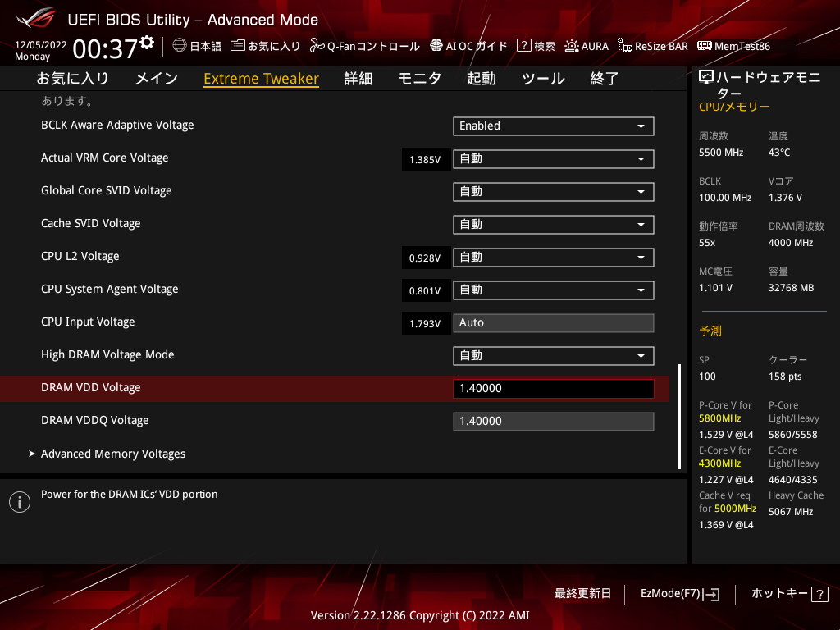Switch to メイン tab
The height and width of the screenshot is (630, 840).
(x=157, y=79)
